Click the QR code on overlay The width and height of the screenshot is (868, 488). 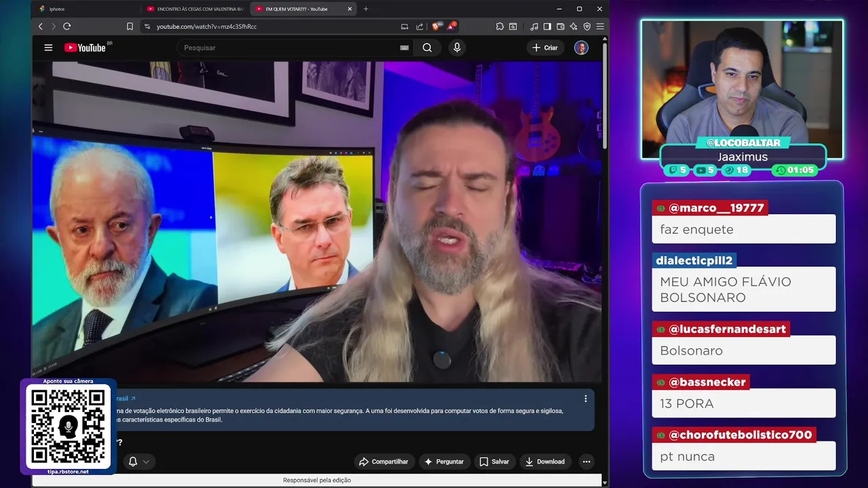(x=68, y=426)
